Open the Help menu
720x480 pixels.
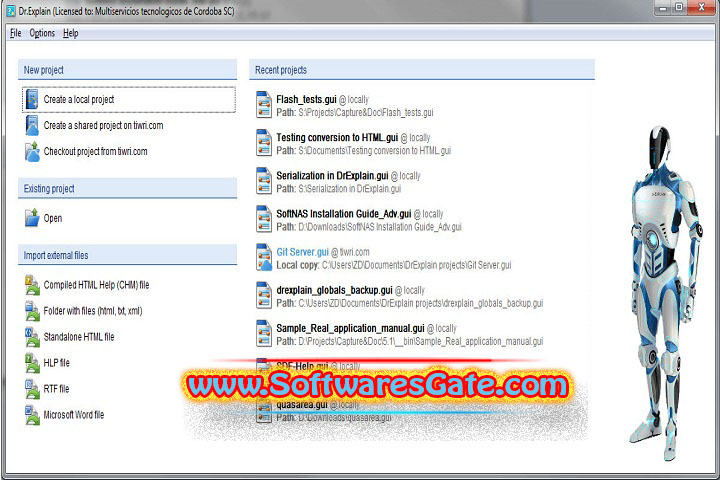[x=71, y=33]
